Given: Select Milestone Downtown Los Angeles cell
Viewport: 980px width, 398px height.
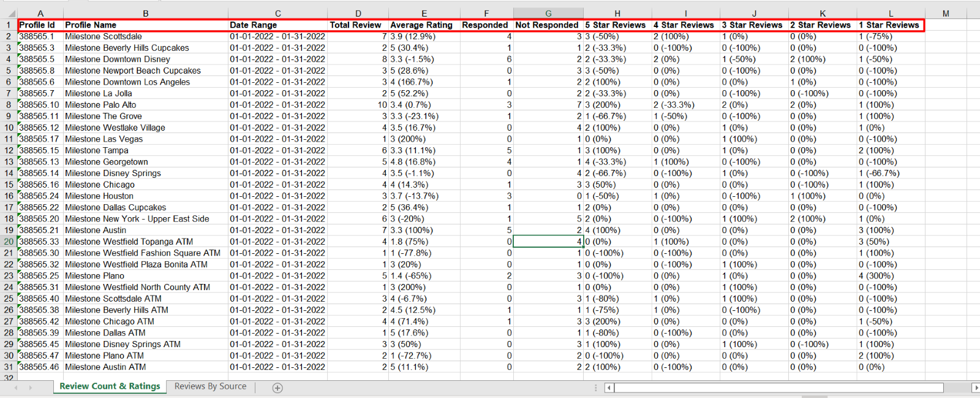Looking at the screenshot, I should pos(146,82).
